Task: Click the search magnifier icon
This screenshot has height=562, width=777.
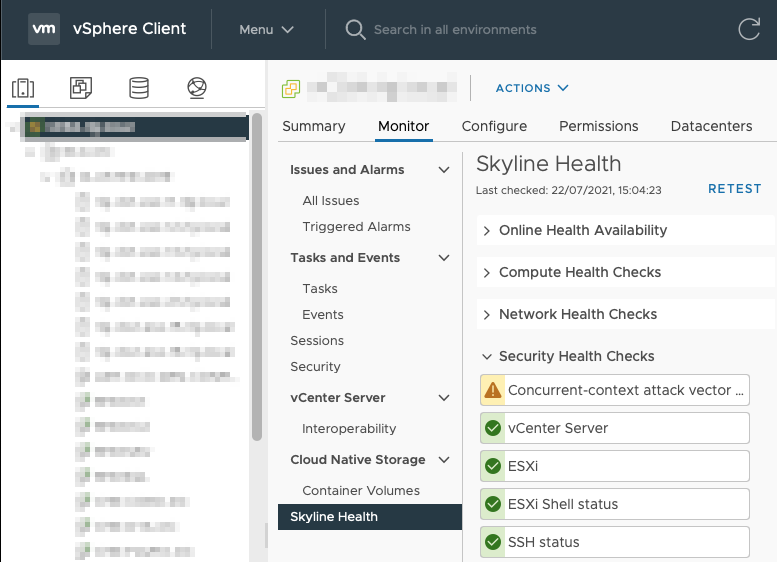Action: (355, 30)
